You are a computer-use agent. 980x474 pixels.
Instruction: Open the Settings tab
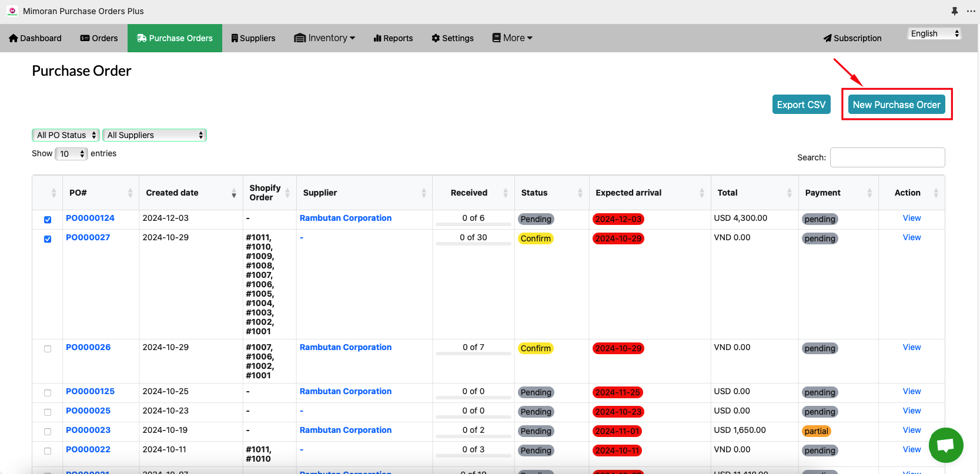click(453, 38)
